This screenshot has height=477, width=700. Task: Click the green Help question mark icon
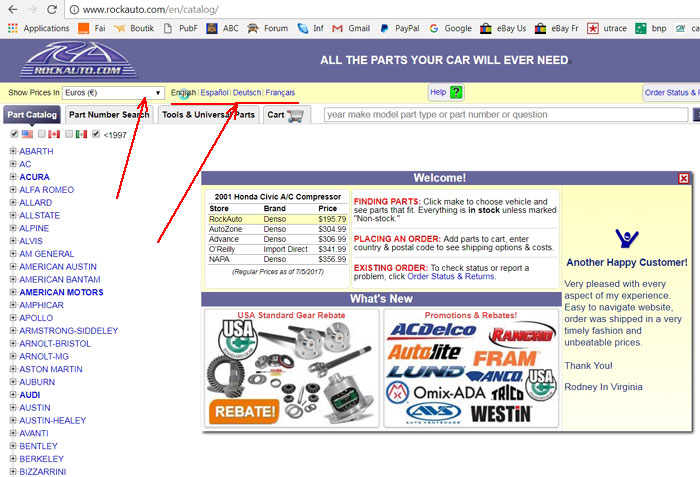point(456,92)
